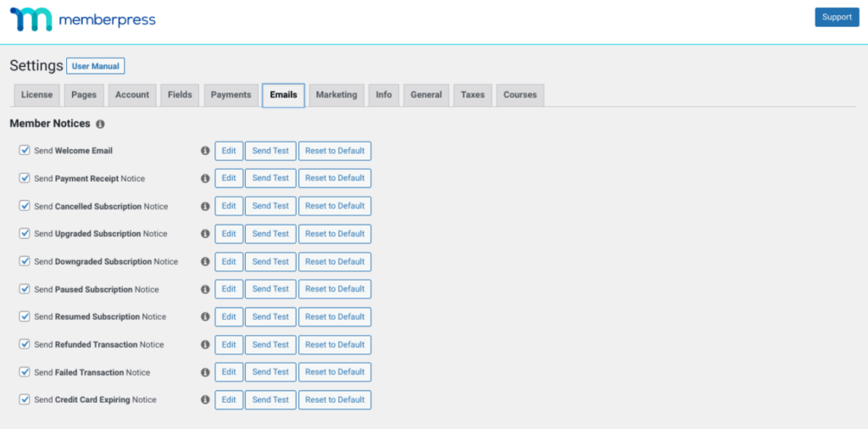This screenshot has width=868, height=429.
Task: Reset Failed Transaction Notice to default
Action: pos(335,372)
